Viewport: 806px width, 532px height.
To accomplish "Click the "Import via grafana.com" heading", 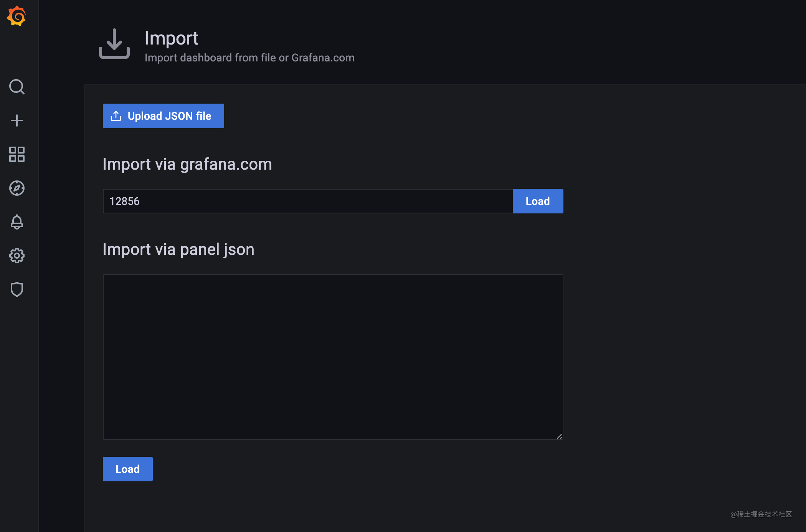I will [187, 164].
